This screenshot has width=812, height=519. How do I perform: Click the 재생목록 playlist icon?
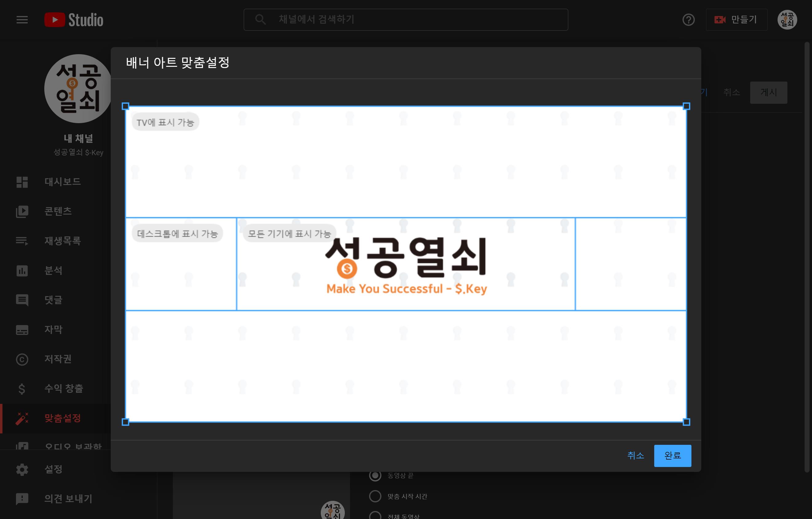pyautogui.click(x=22, y=241)
